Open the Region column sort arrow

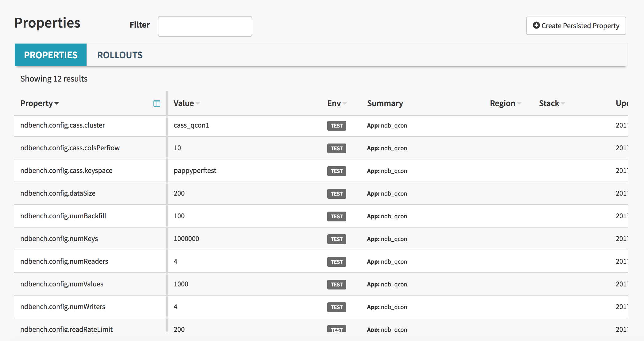519,103
